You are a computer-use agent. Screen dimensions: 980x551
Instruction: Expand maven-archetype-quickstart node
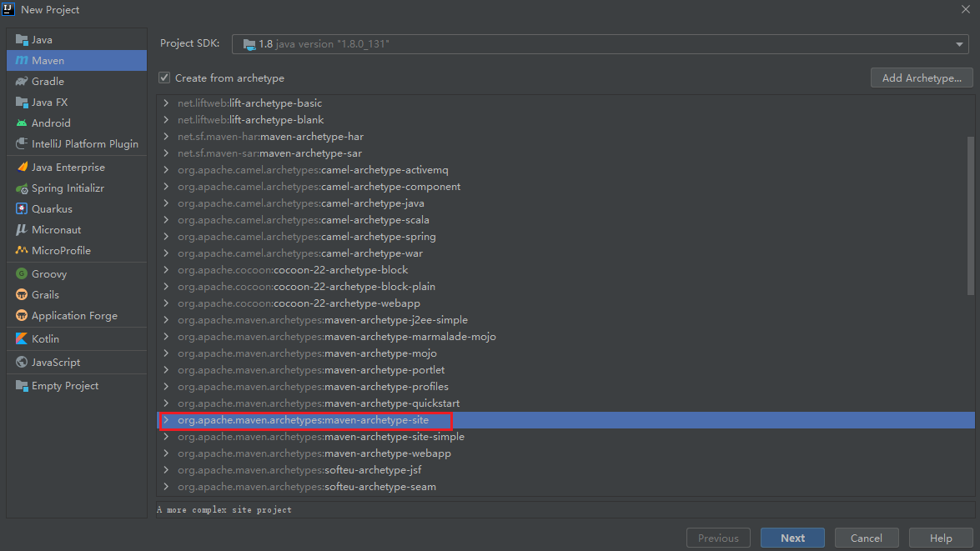click(166, 403)
